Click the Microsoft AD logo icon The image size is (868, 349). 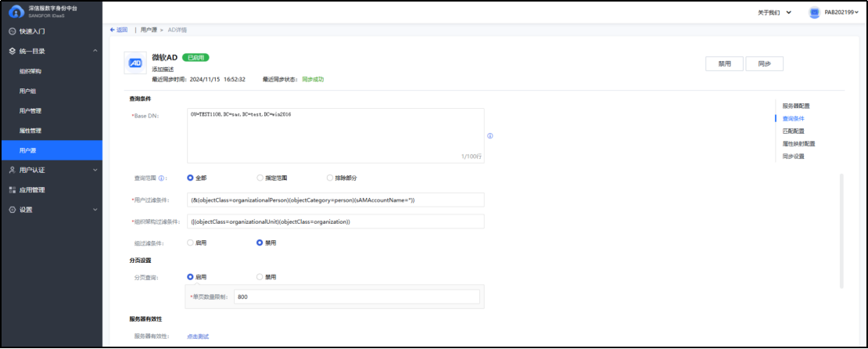coord(135,64)
